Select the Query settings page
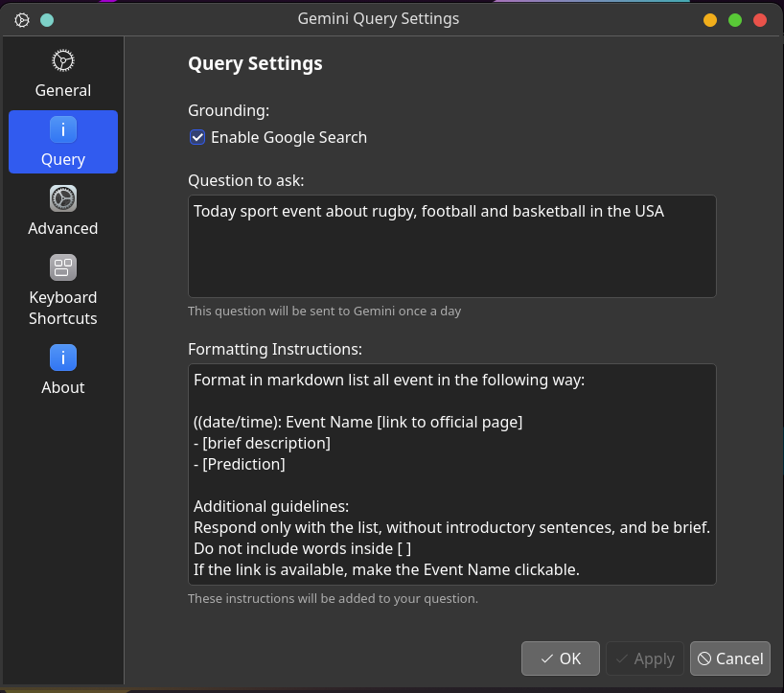 tap(63, 142)
